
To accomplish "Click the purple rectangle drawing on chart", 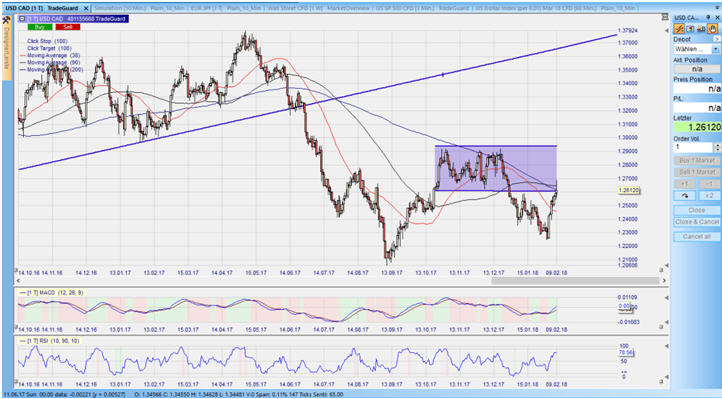I will click(496, 168).
